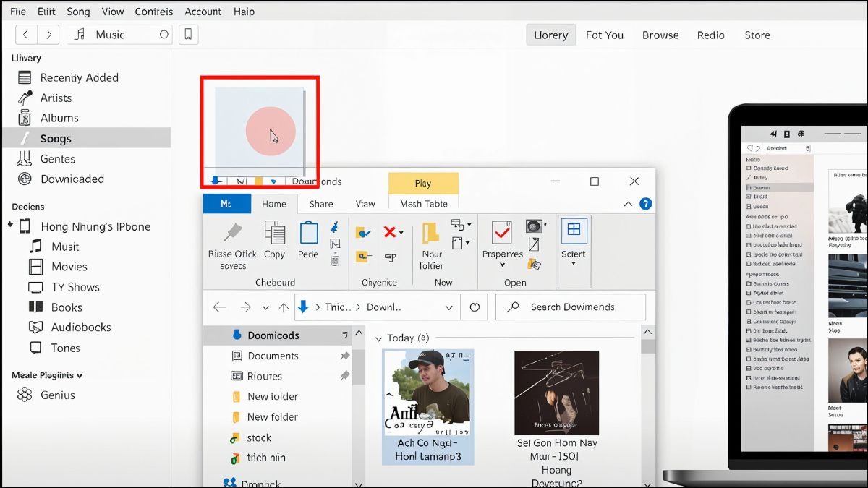Open the Redio section

[x=711, y=35]
